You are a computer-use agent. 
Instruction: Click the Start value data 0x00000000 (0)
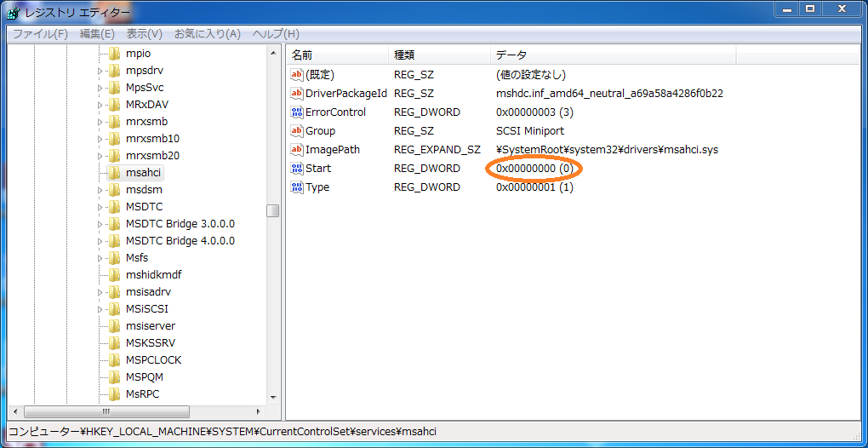534,169
